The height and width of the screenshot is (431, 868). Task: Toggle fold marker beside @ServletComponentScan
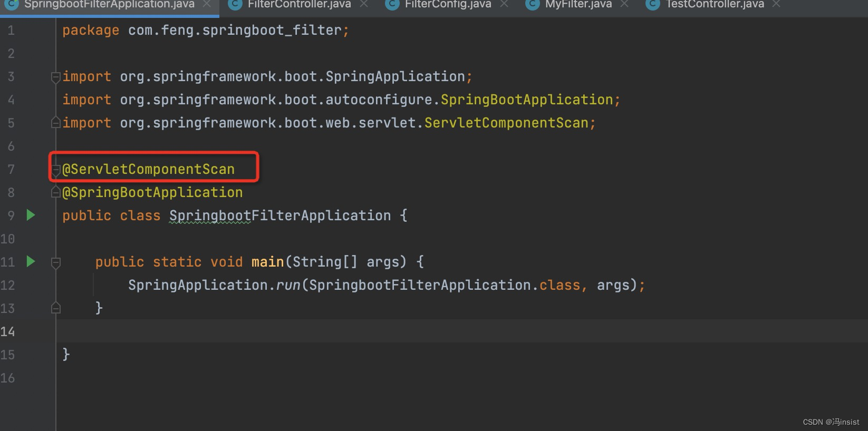(55, 170)
